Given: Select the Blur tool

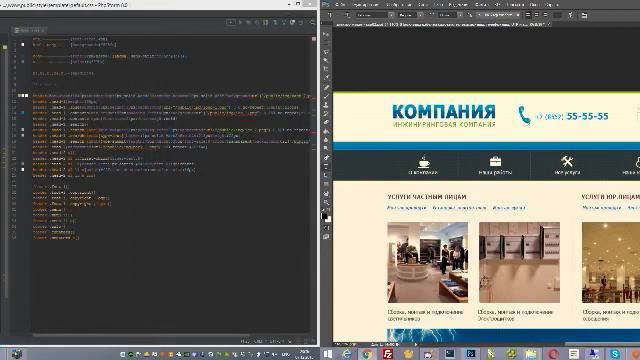Looking at the screenshot, I should coord(326,140).
